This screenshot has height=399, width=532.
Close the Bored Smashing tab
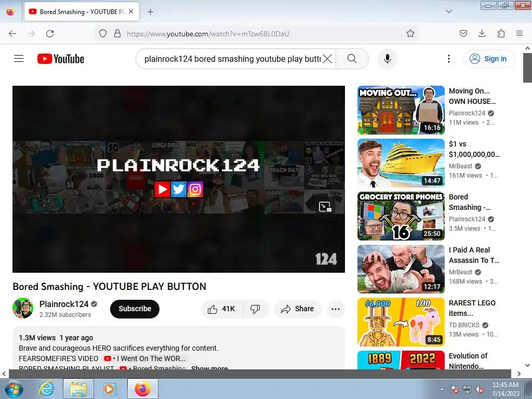[131, 11]
